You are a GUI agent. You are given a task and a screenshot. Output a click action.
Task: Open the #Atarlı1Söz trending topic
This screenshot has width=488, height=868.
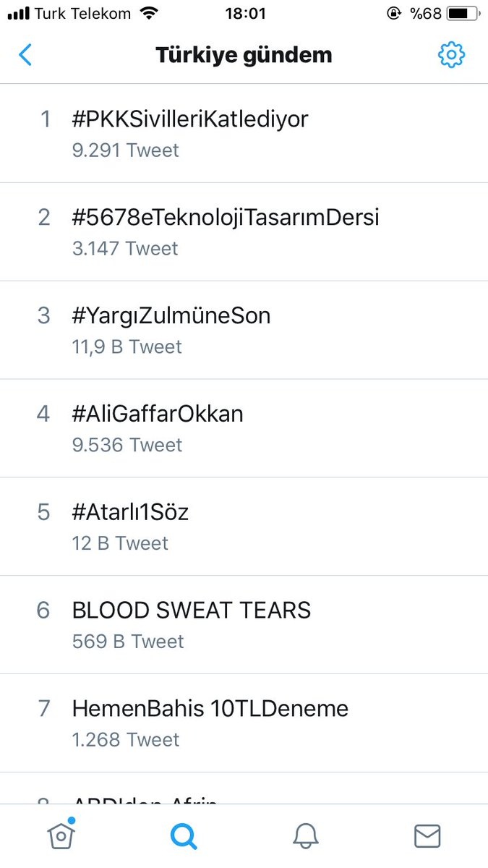click(130, 512)
